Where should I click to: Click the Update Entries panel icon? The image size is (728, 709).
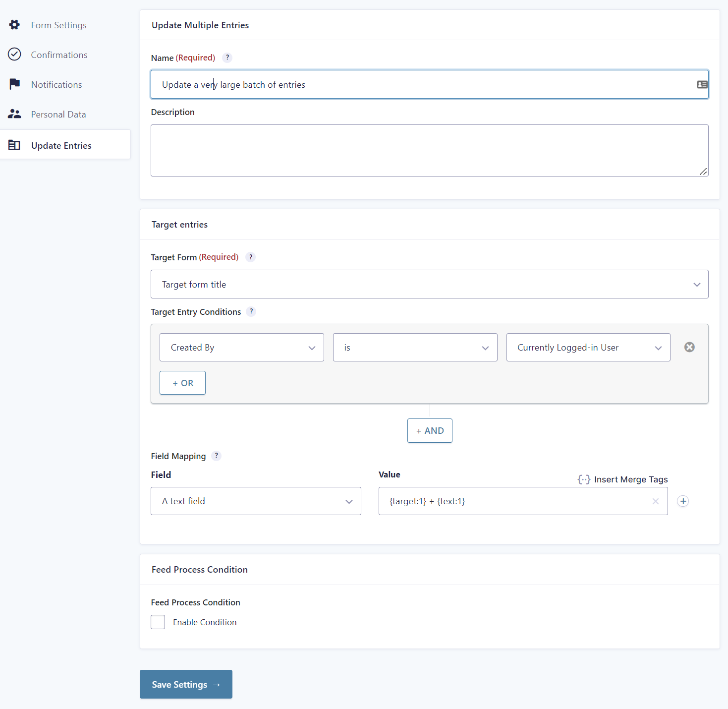pyautogui.click(x=14, y=145)
